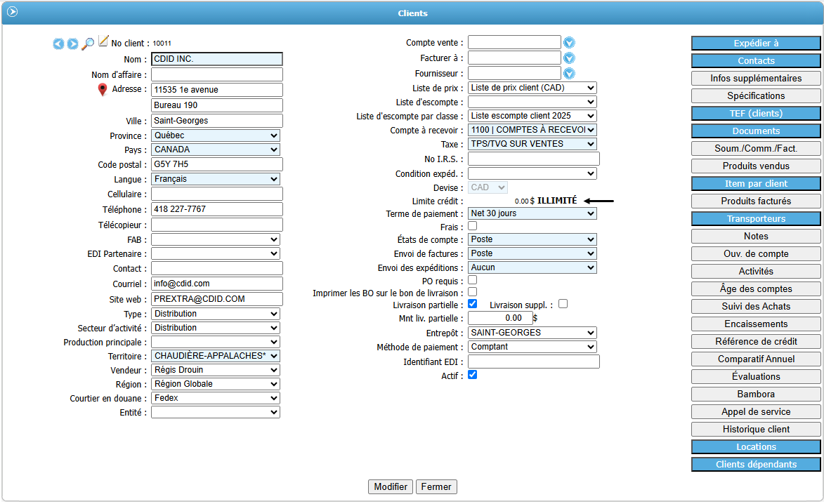This screenshot has height=504, width=824.
Task: Open the Vendeur dropdown list
Action: tap(216, 370)
